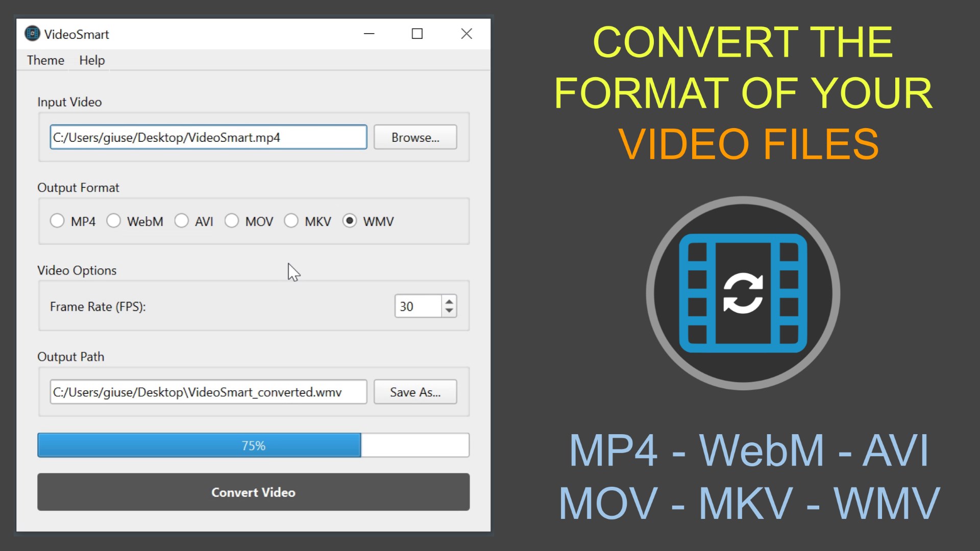Viewport: 980px width, 551px height.
Task: Click Save As to set output path
Action: (x=415, y=392)
